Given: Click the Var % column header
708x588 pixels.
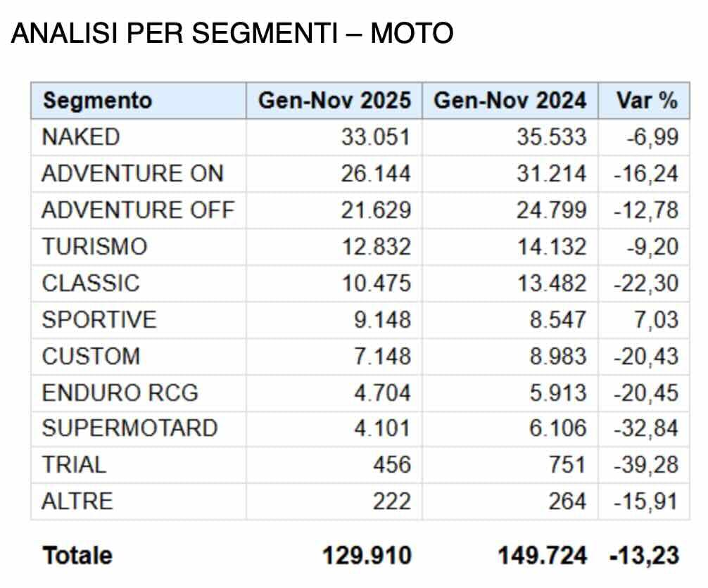Looking at the screenshot, I should coord(646,101).
